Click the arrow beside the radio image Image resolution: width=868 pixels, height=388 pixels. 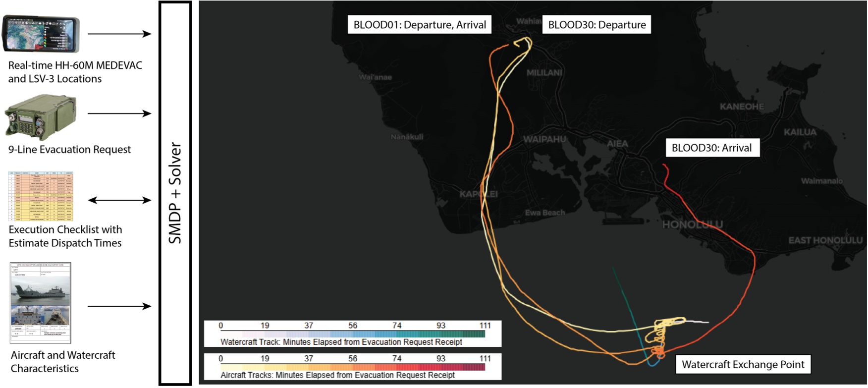pyautogui.click(x=119, y=113)
